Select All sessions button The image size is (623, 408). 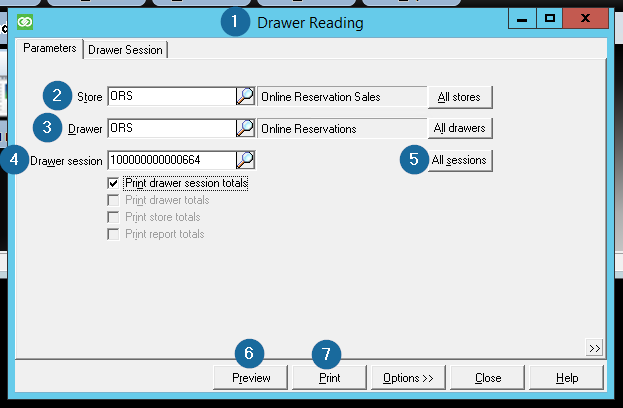pos(460,160)
